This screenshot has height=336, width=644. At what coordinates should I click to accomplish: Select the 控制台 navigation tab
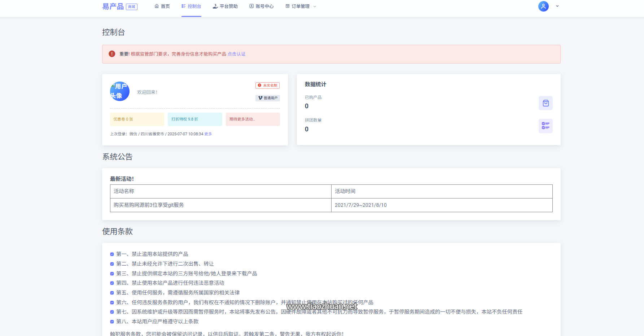coord(191,6)
